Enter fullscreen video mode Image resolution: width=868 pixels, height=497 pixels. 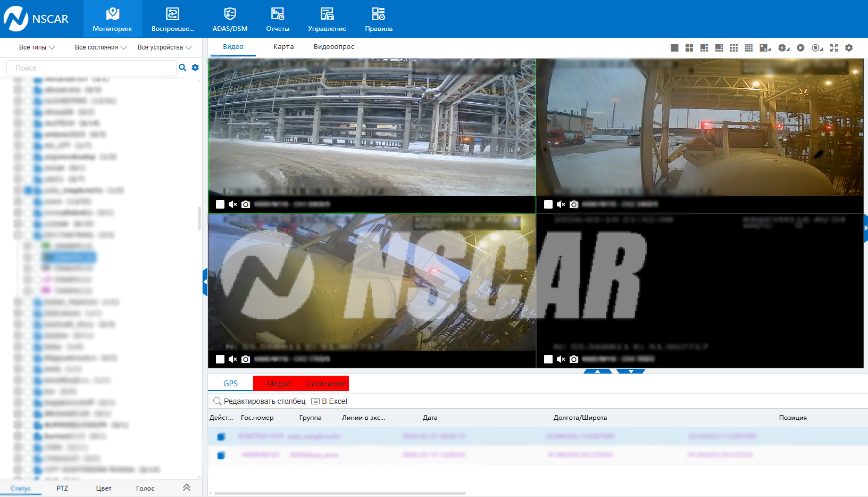834,48
